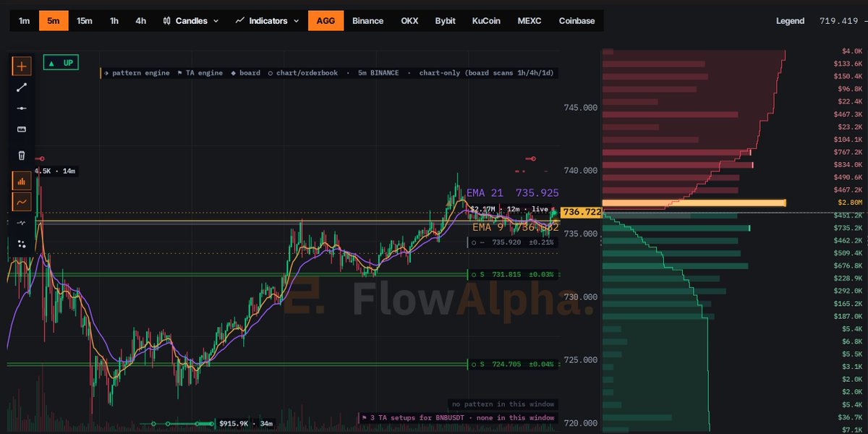This screenshot has width=868, height=434.
Task: Click the orange EMA 9 label
Action: (x=515, y=227)
